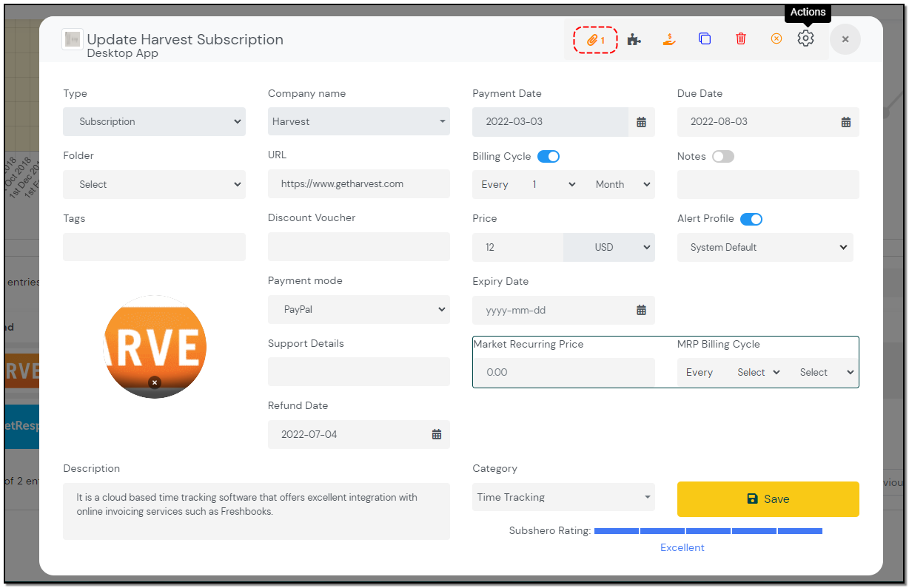Toggle the Billing Cycle switch
This screenshot has height=588, width=909.
[x=549, y=156]
